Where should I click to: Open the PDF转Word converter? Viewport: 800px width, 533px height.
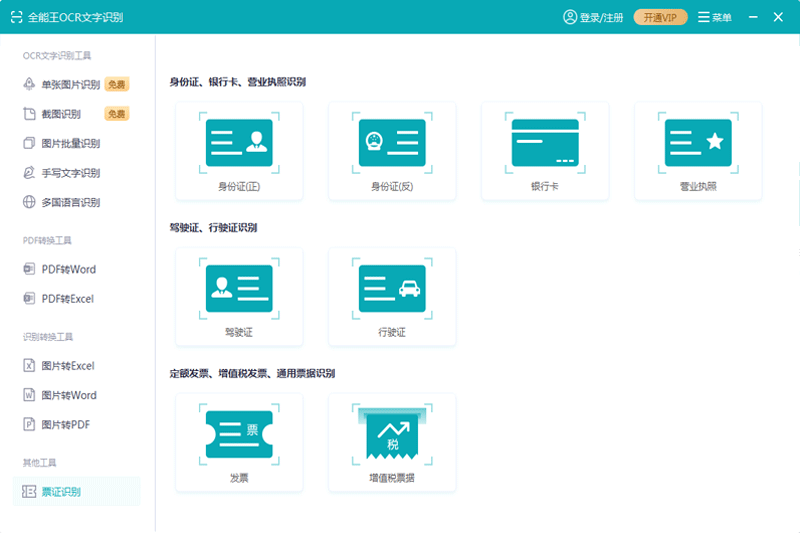(x=68, y=270)
